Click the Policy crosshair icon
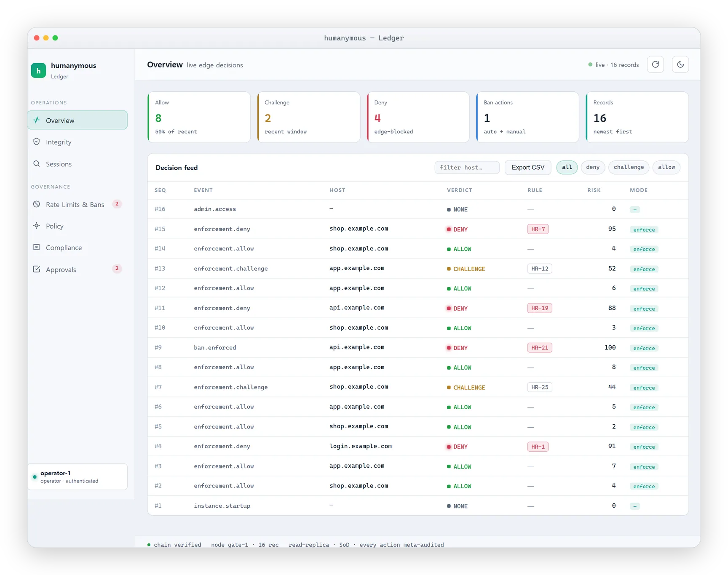The width and height of the screenshot is (728, 575). pyautogui.click(x=37, y=226)
